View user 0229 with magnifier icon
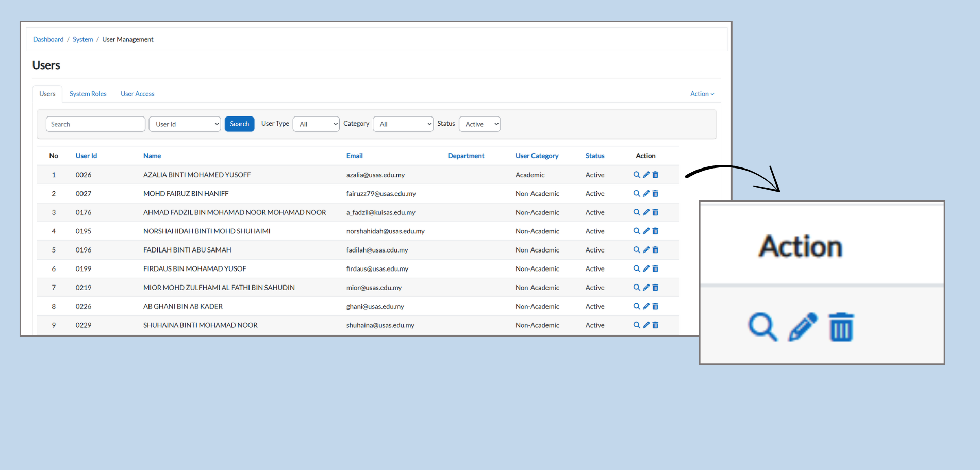 click(637, 325)
